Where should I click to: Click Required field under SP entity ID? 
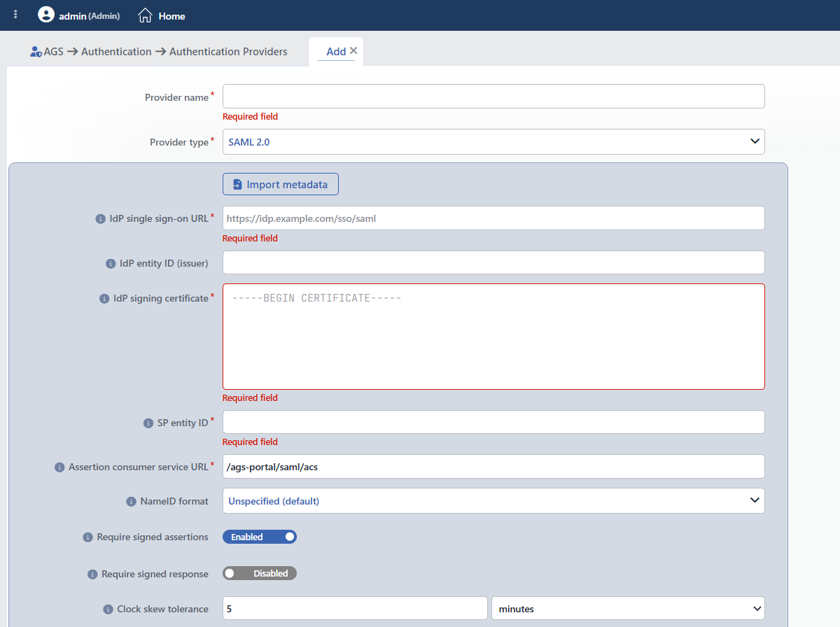(x=250, y=442)
